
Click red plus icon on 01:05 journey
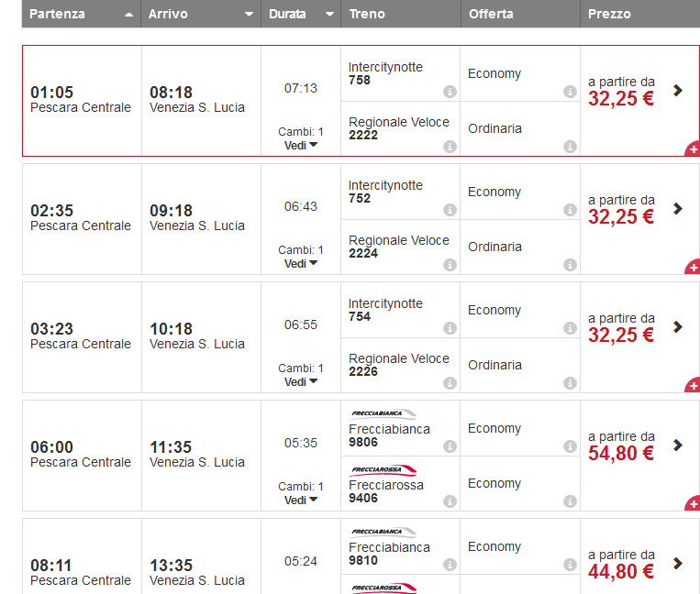click(693, 148)
